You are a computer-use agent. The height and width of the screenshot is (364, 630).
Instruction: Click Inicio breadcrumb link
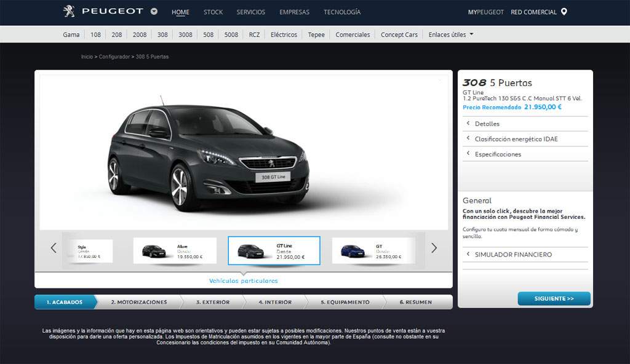[87, 57]
